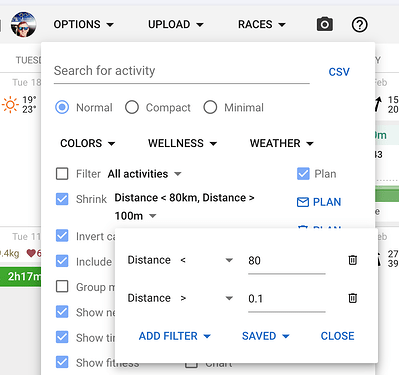The image size is (399, 375).
Task: Change the greater-than operator dropdown
Action: 206,298
